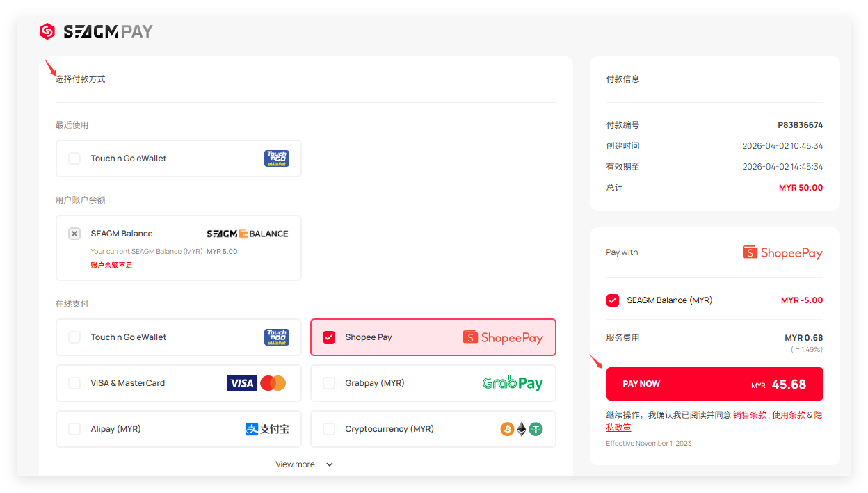Click the Alipay logo
The image size is (868, 493).
(266, 429)
